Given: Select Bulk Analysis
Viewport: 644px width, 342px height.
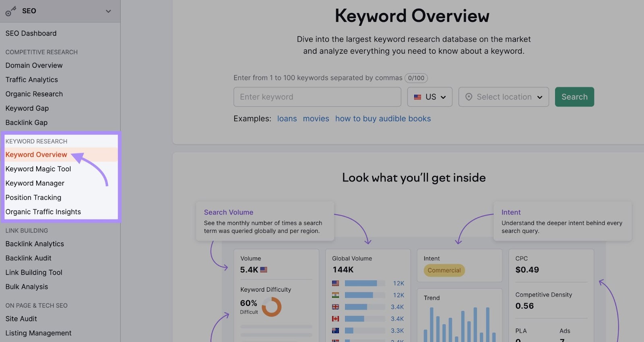Looking at the screenshot, I should click(27, 287).
